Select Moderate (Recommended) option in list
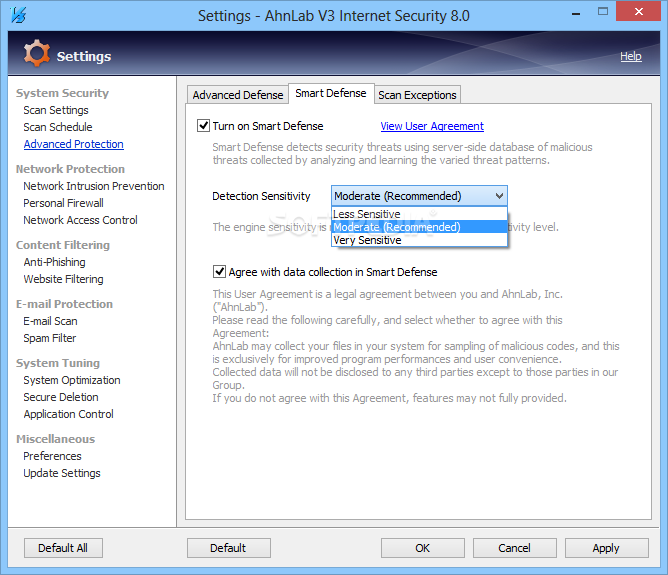Image resolution: width=668 pixels, height=575 pixels. pos(419,227)
